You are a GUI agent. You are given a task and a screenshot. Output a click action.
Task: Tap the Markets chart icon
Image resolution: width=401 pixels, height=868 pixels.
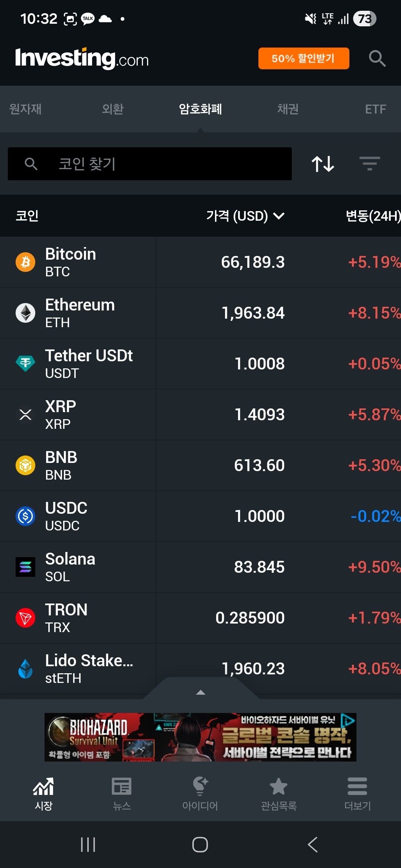click(x=43, y=786)
